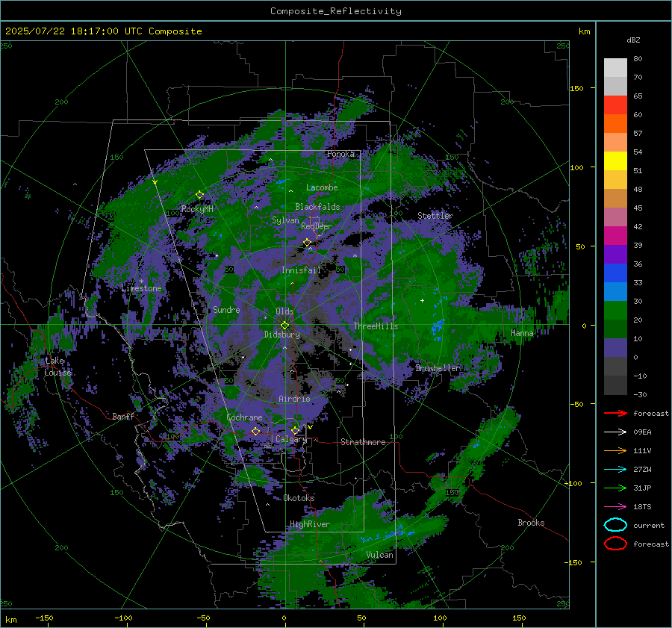Click the green 31JP arrow icon
This screenshot has height=628, width=672.
(615, 488)
